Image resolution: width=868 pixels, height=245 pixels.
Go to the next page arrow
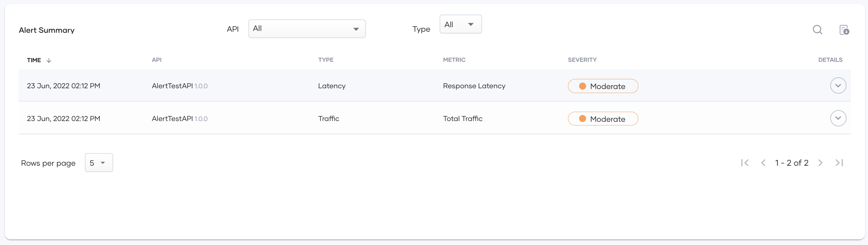coord(820,163)
